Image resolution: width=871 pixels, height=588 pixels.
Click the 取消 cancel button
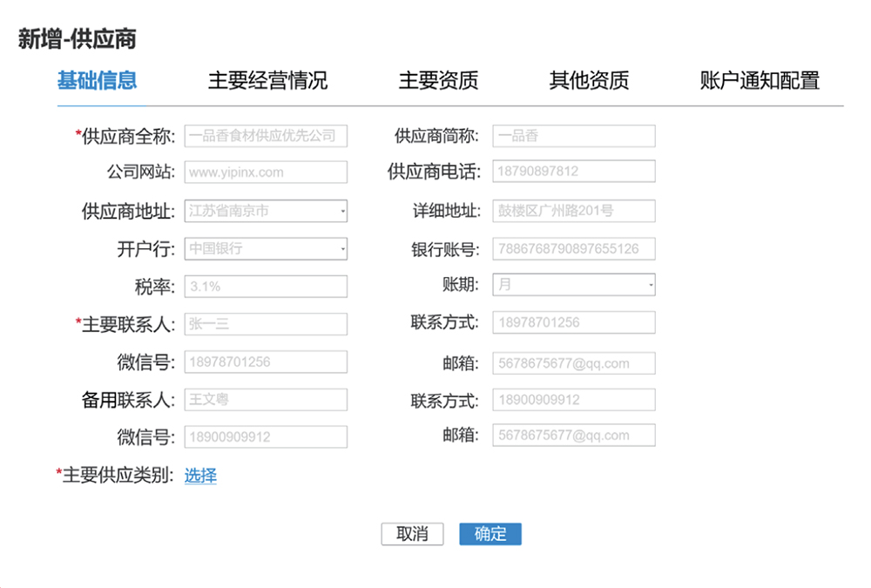[412, 534]
